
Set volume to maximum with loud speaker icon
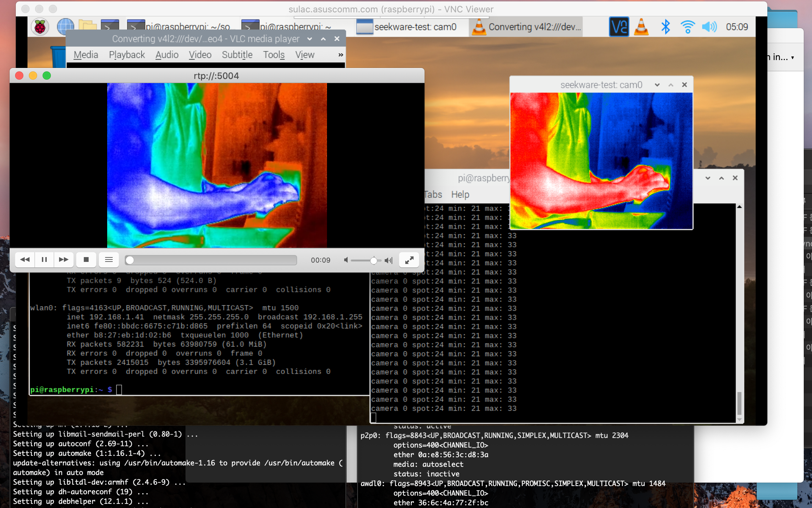click(388, 261)
